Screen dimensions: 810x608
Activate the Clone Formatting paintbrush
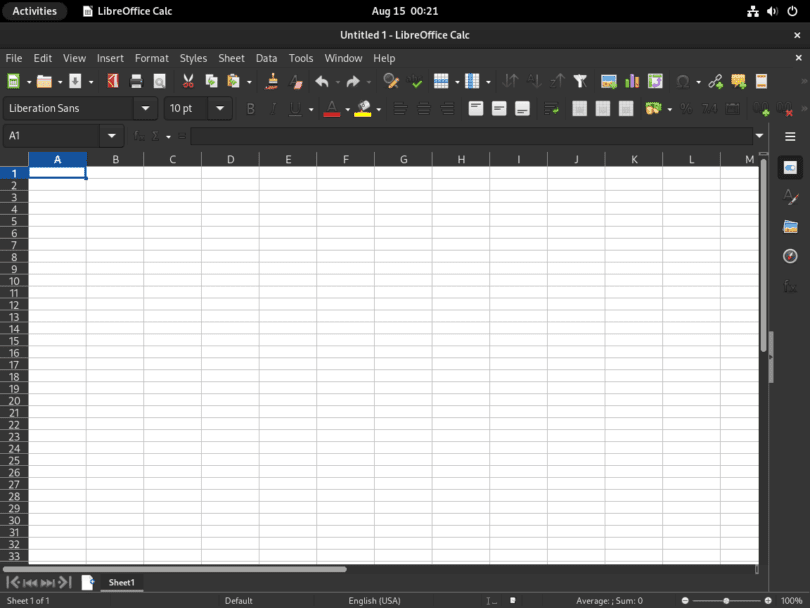tap(271, 81)
